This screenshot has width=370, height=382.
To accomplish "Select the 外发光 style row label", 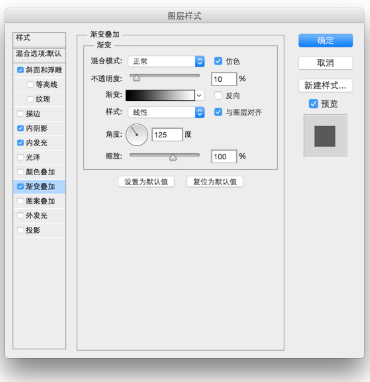I will point(37,216).
